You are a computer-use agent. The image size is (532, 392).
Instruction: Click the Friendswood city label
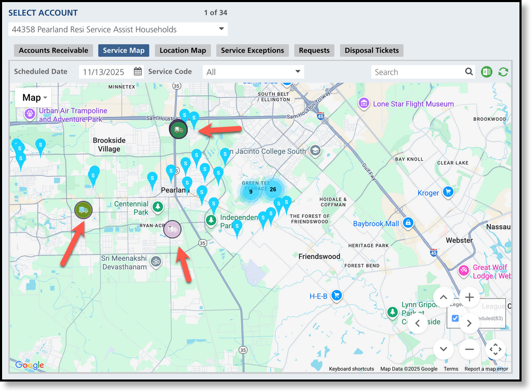[319, 256]
